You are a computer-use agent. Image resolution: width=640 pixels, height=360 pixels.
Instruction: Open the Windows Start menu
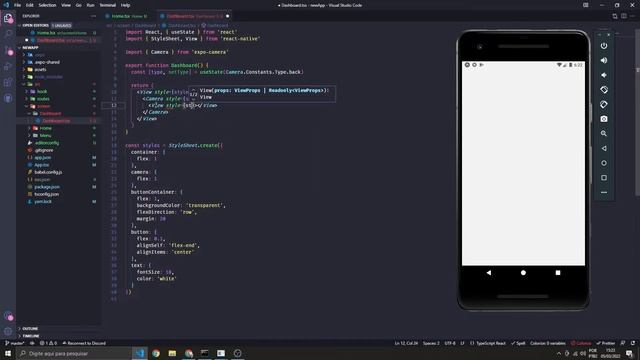tap(8, 353)
